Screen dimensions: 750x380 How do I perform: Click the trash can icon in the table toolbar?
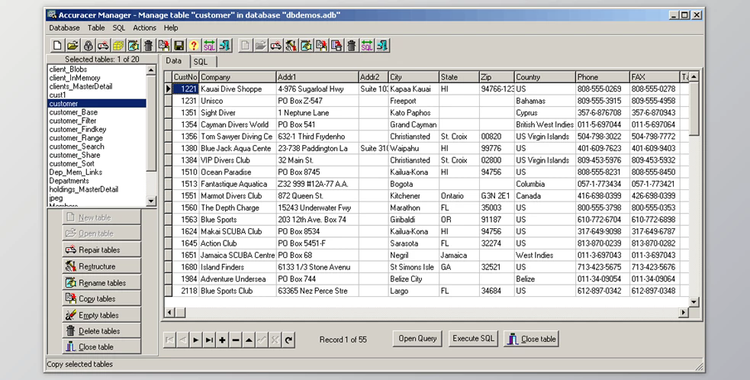pyautogui.click(x=352, y=45)
